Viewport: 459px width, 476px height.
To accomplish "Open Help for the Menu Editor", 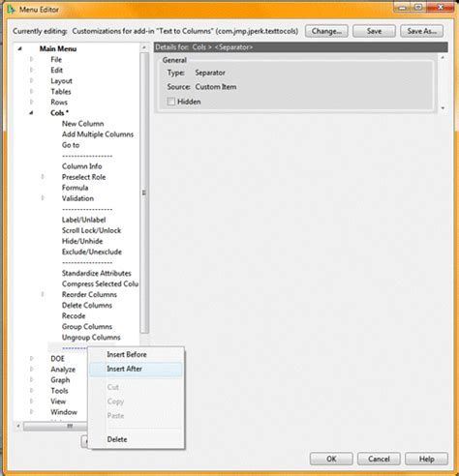I will [426, 459].
